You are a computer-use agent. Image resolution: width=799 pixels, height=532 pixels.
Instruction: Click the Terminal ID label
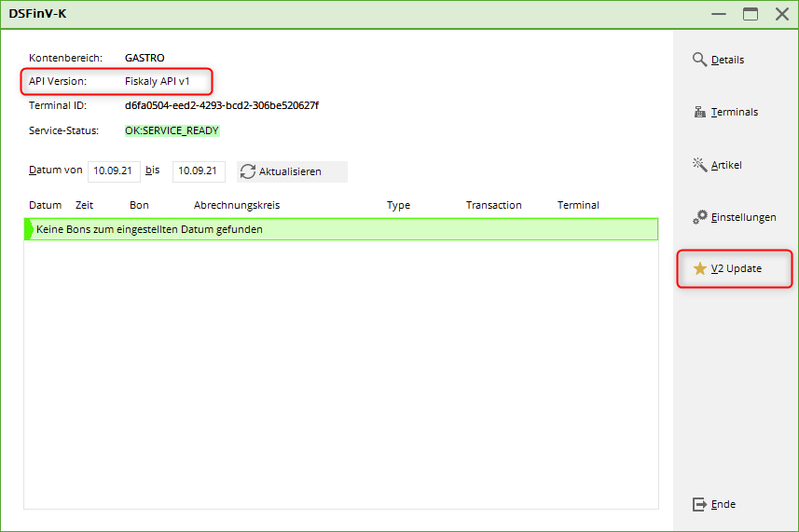58,105
